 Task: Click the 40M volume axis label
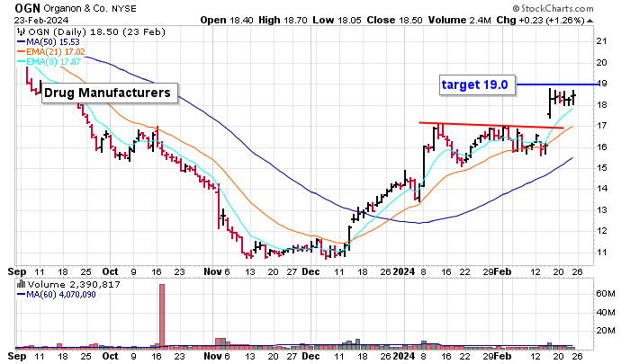[605, 312]
